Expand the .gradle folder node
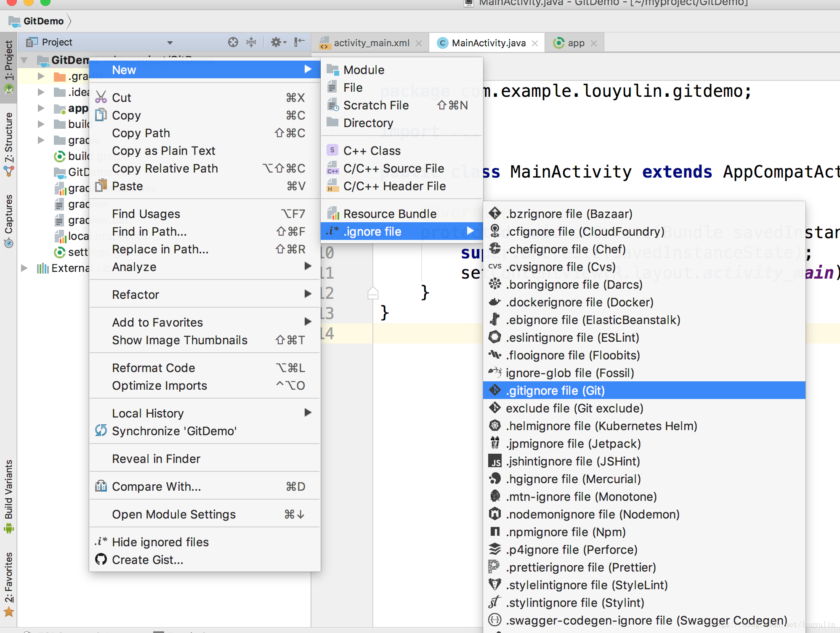 point(41,76)
